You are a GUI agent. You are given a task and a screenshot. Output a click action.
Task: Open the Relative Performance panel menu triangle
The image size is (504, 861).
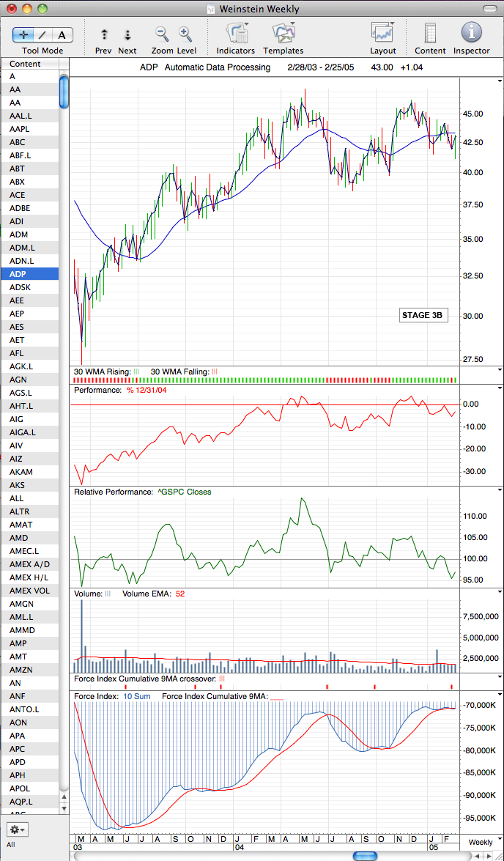[x=500, y=489]
